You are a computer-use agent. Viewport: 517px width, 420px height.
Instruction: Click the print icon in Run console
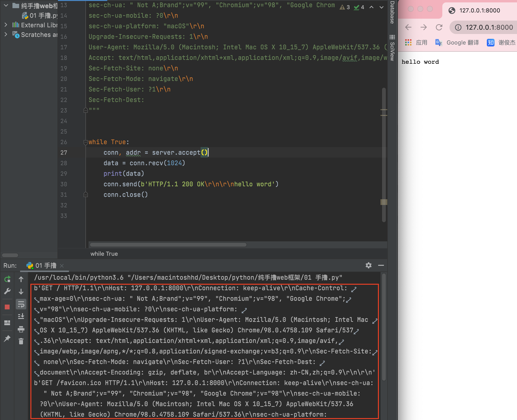[21, 329]
